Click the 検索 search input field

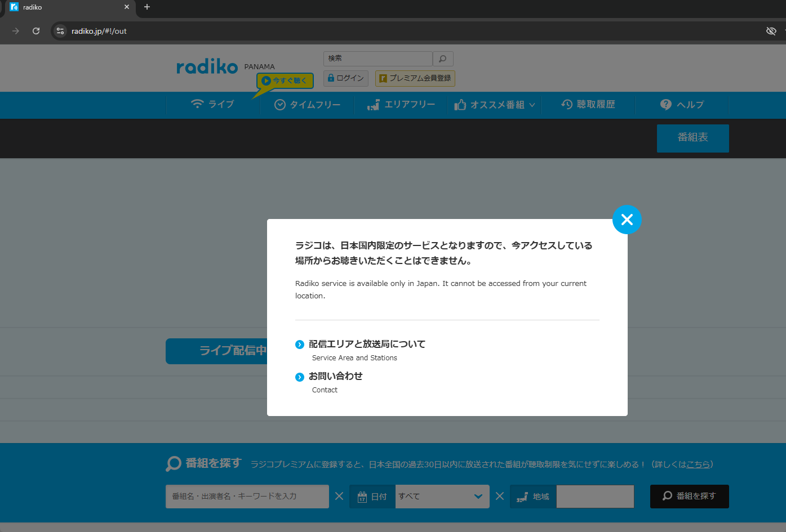pos(378,59)
